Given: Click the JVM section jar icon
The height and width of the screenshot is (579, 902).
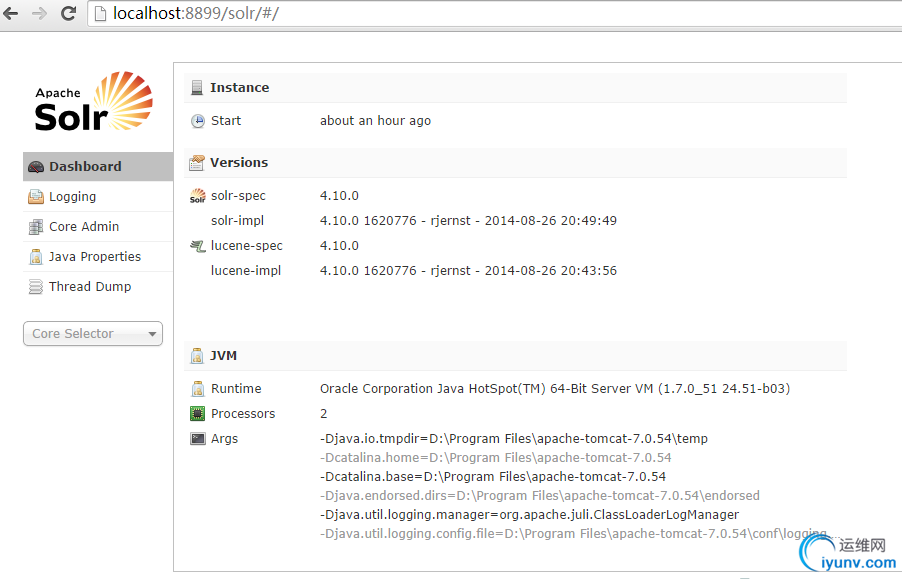Looking at the screenshot, I should pos(197,356).
